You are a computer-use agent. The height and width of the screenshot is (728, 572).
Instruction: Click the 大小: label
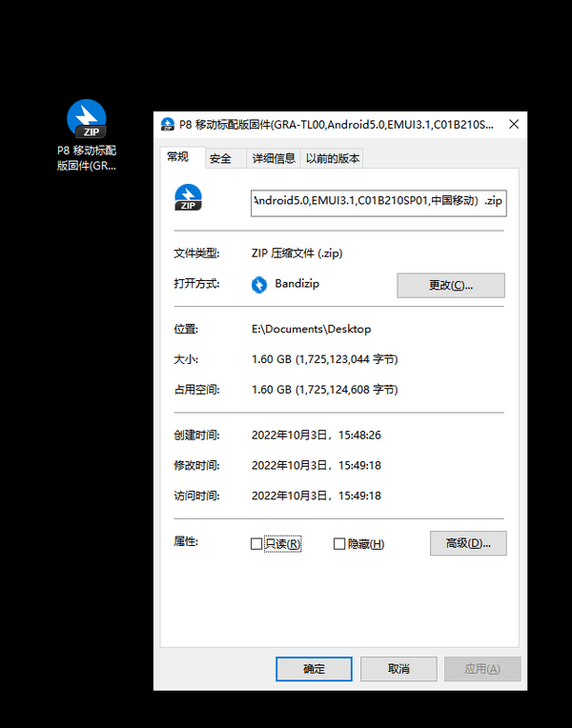pyautogui.click(x=186, y=359)
